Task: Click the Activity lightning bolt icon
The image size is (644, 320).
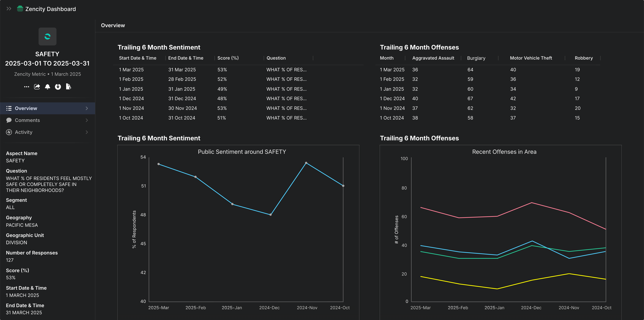Action: tap(9, 132)
